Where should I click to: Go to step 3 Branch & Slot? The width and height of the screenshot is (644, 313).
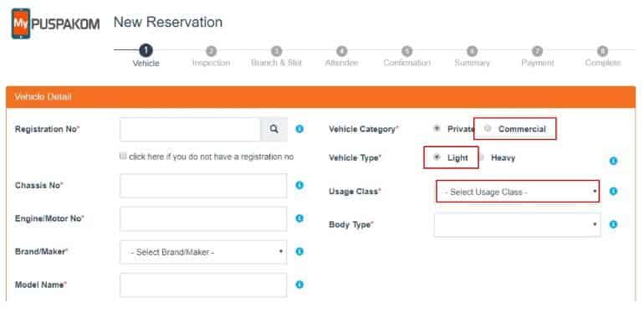coord(276,56)
